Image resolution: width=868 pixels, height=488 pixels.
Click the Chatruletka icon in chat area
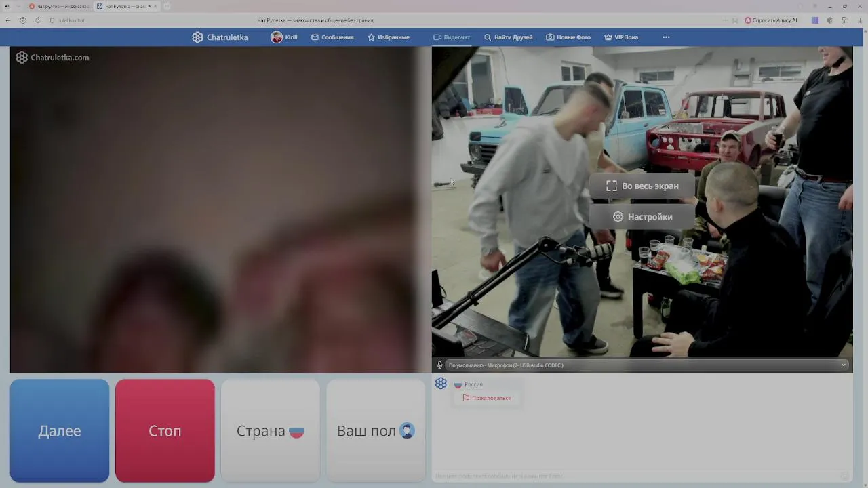tap(441, 384)
